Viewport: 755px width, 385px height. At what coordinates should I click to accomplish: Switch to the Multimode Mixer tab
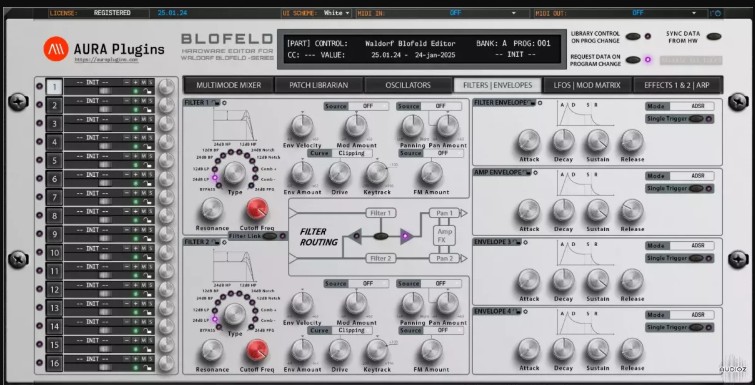pos(229,85)
